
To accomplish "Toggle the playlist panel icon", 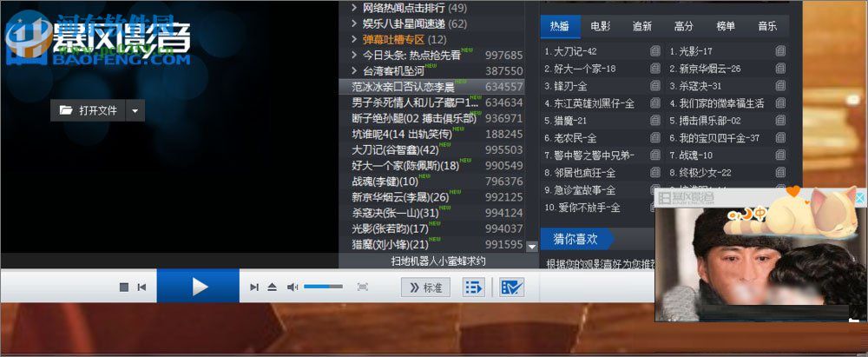I will pos(473,288).
